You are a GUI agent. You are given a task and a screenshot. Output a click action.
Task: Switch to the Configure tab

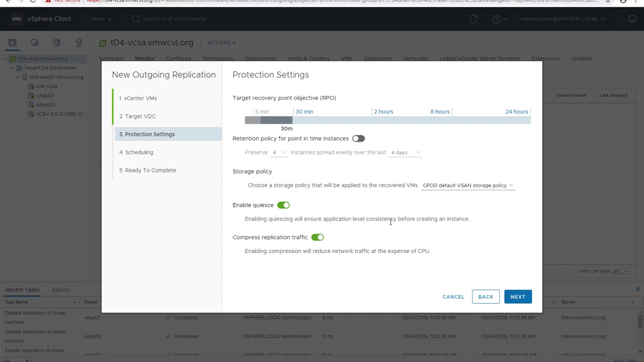pyautogui.click(x=179, y=58)
